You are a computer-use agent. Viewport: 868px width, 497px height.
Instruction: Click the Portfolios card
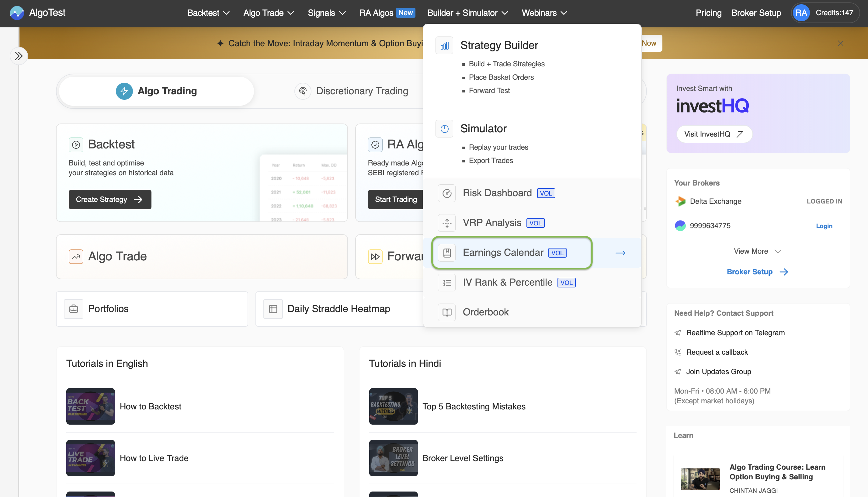pyautogui.click(x=152, y=309)
